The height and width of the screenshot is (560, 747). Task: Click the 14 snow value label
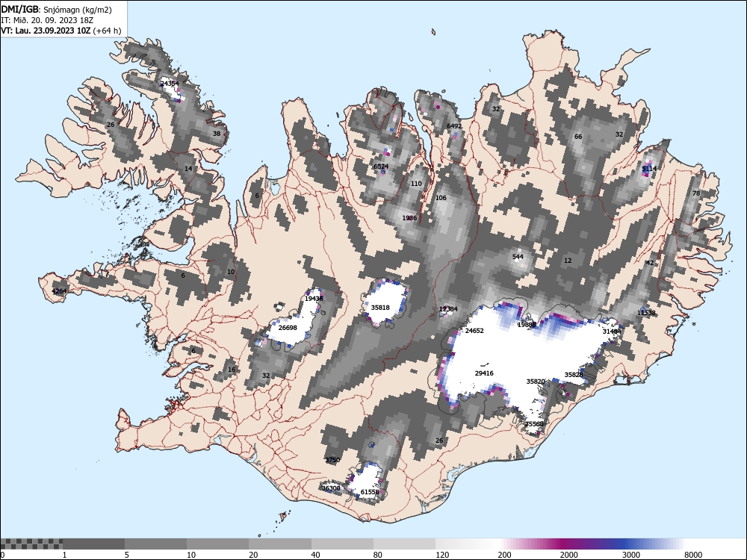[x=188, y=169]
